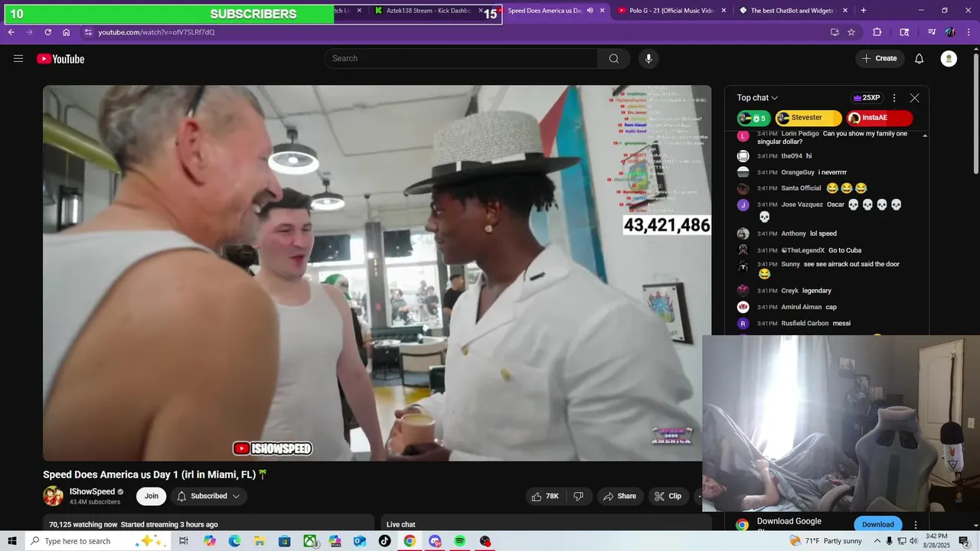Switch to Aztek138 Stream Kick Dashboard tab
This screenshot has height=551, width=980.
click(x=429, y=11)
